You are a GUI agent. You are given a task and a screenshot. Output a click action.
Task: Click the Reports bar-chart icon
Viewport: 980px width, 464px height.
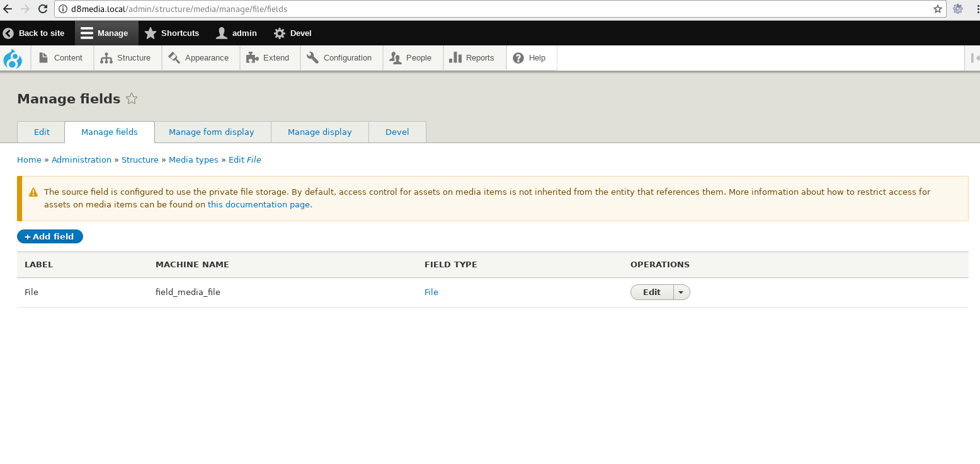pos(455,57)
